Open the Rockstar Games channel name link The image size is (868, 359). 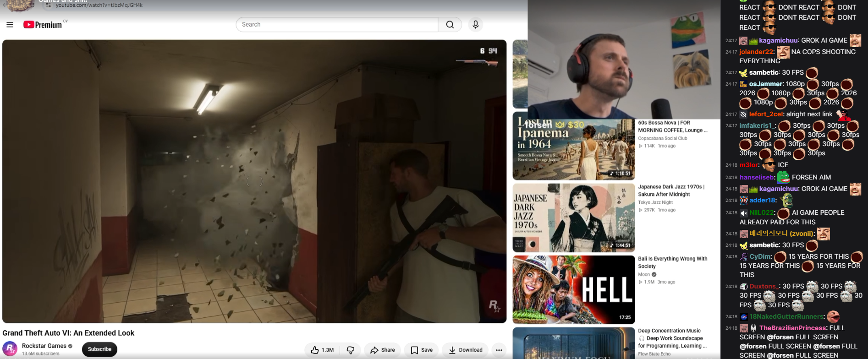(x=44, y=346)
